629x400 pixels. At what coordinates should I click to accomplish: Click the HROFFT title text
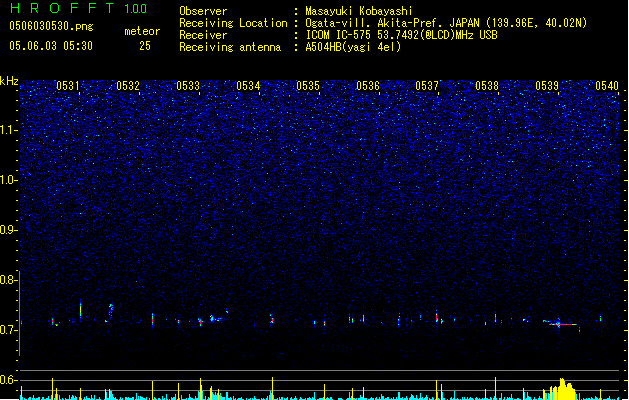[x=62, y=8]
